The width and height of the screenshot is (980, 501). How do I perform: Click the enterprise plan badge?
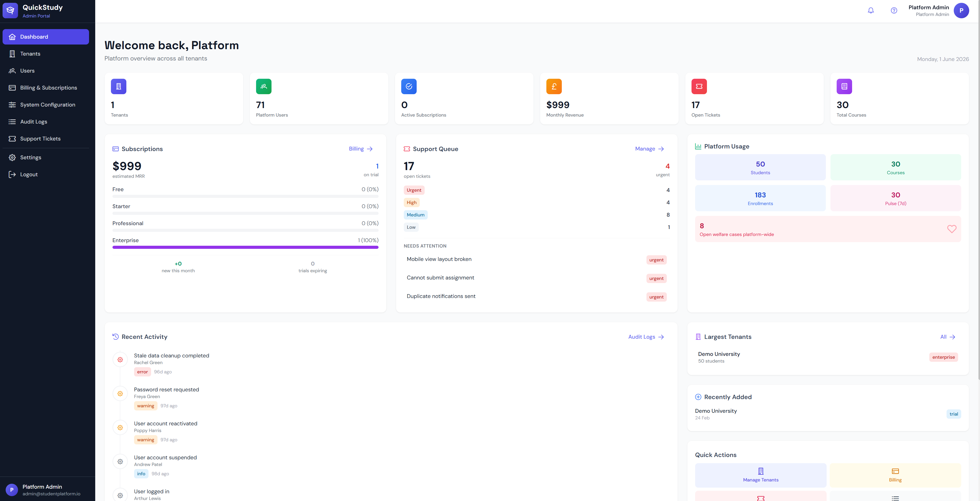tap(943, 357)
